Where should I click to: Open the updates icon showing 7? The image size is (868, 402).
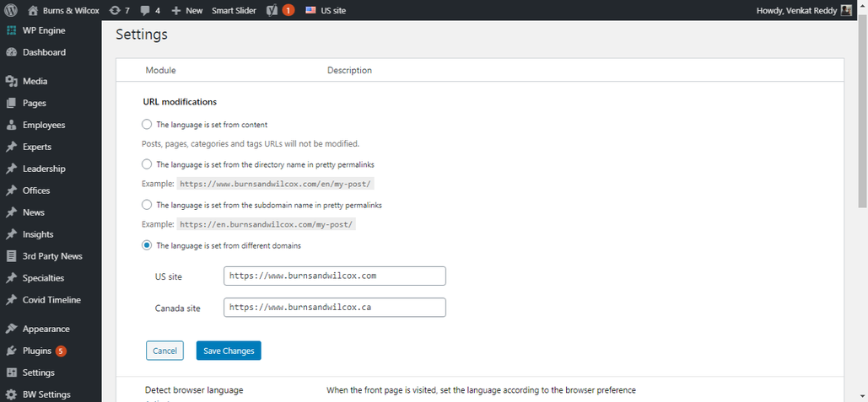[115, 10]
